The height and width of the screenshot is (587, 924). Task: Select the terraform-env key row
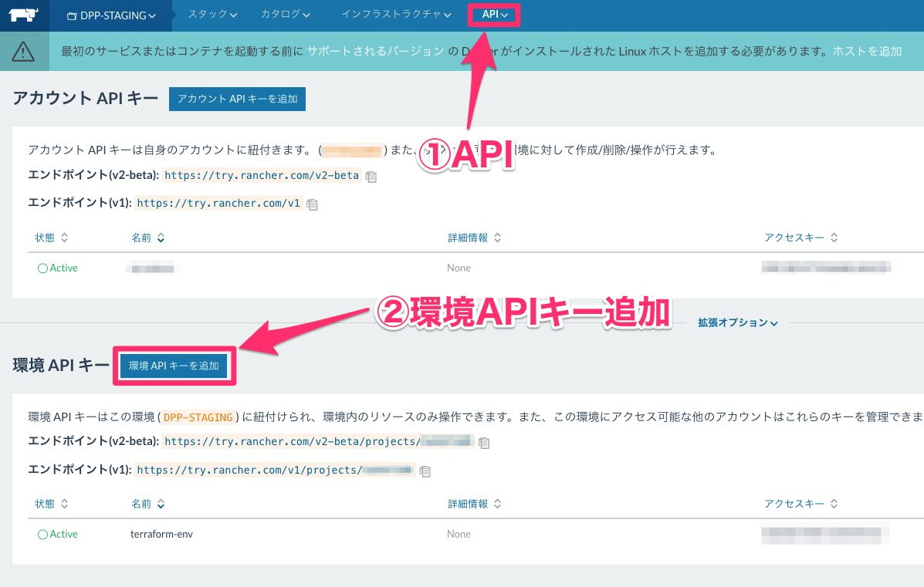[161, 534]
